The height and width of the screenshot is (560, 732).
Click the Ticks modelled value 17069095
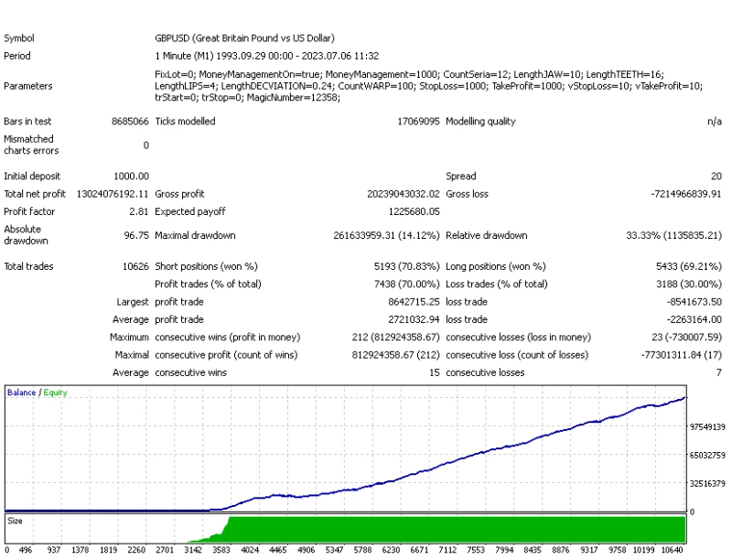tap(418, 122)
